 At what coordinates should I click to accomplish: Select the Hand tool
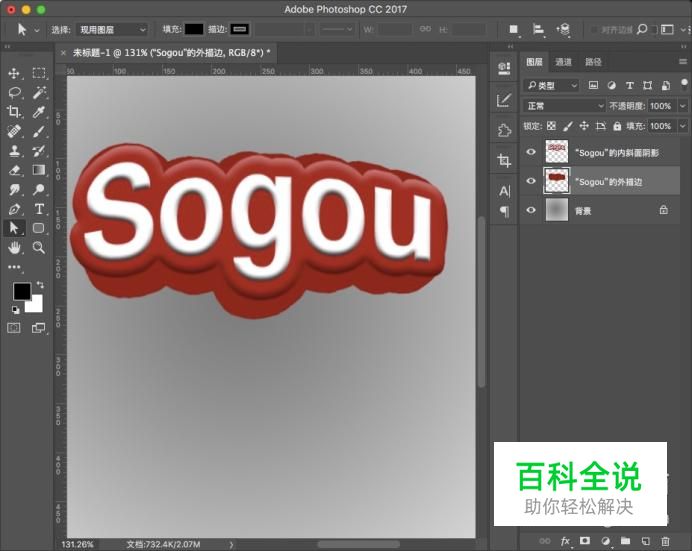[x=14, y=247]
